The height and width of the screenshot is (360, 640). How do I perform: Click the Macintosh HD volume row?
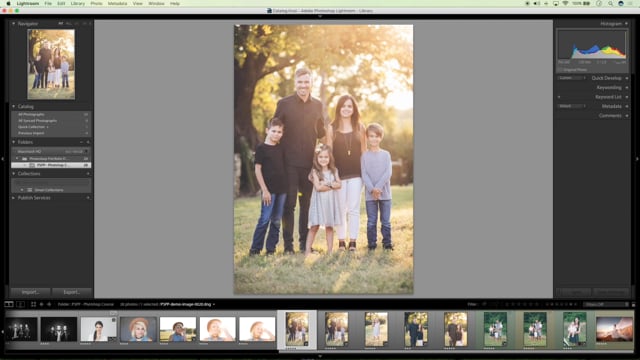click(51, 151)
